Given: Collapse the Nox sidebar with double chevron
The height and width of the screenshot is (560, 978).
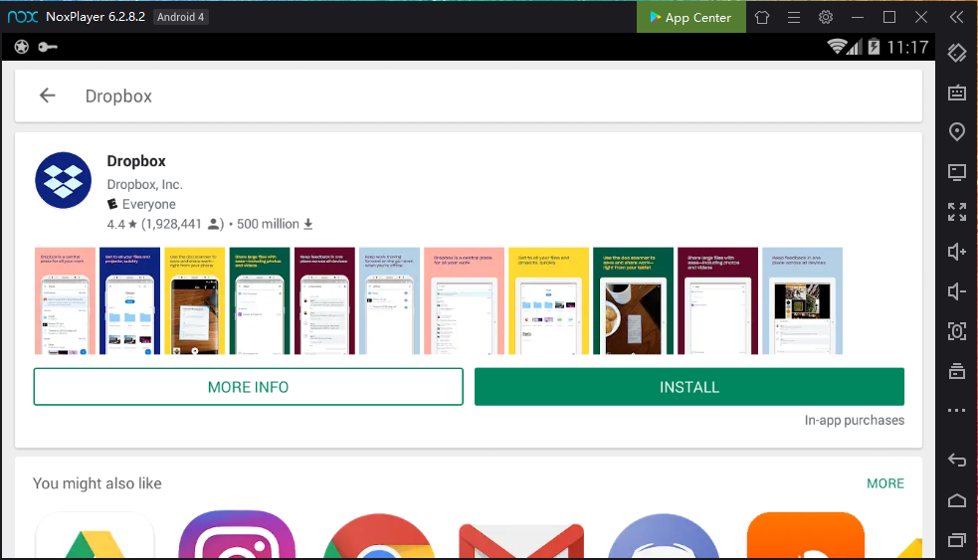Looking at the screenshot, I should [956, 17].
